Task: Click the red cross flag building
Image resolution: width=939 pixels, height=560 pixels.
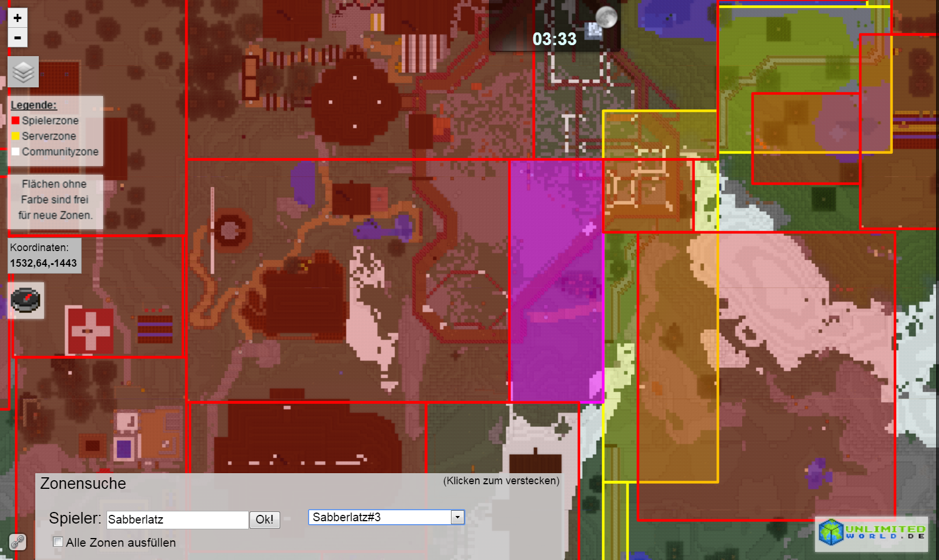Action: [90, 331]
